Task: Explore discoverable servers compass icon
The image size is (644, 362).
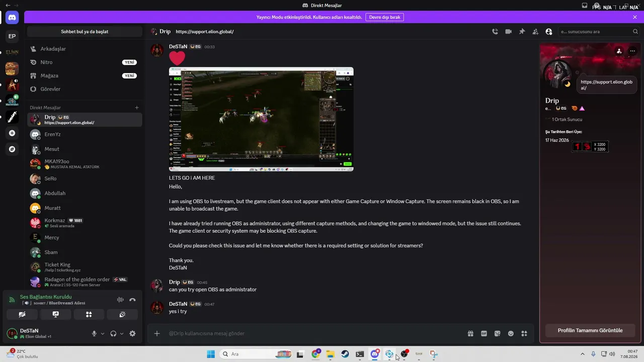Action: 12,149
